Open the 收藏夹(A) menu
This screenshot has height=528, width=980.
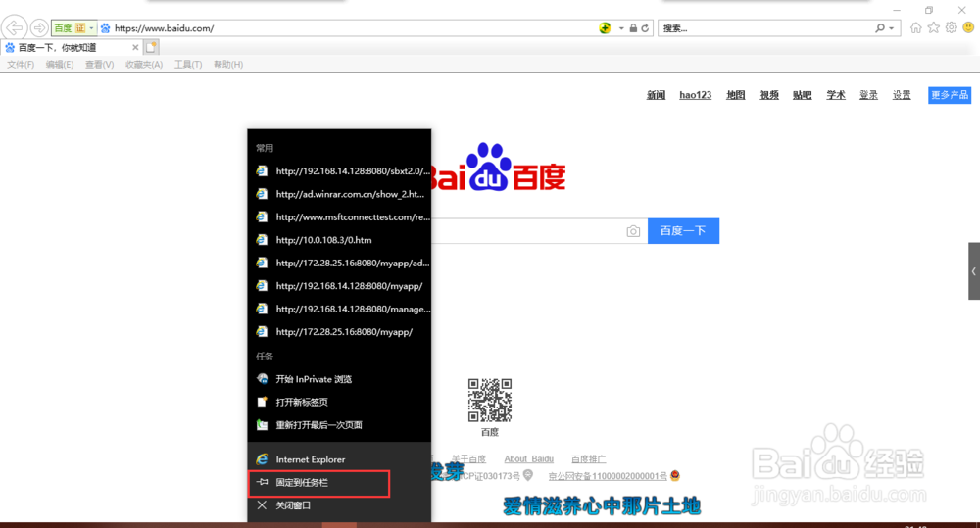144,65
